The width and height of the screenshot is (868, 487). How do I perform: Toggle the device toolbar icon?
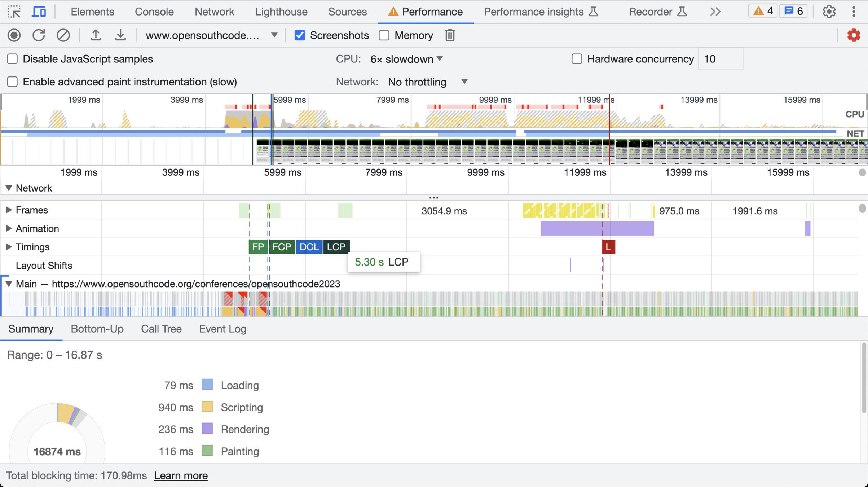39,12
